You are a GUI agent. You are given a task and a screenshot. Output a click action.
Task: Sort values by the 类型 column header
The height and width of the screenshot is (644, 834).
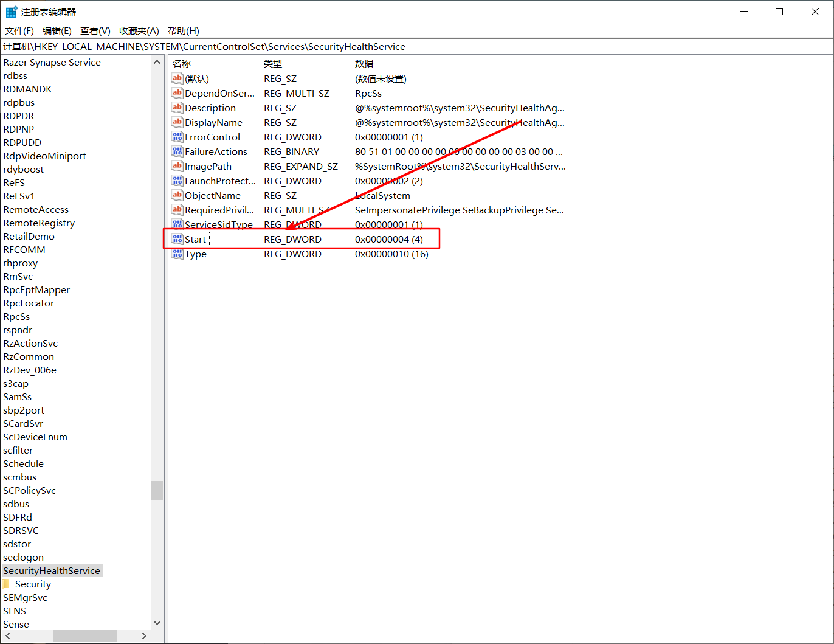coord(305,63)
